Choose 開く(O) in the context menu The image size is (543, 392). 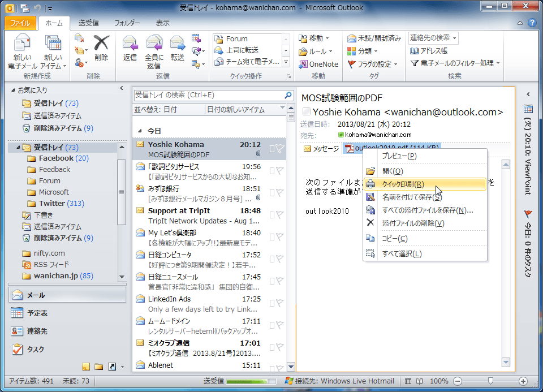click(425, 171)
